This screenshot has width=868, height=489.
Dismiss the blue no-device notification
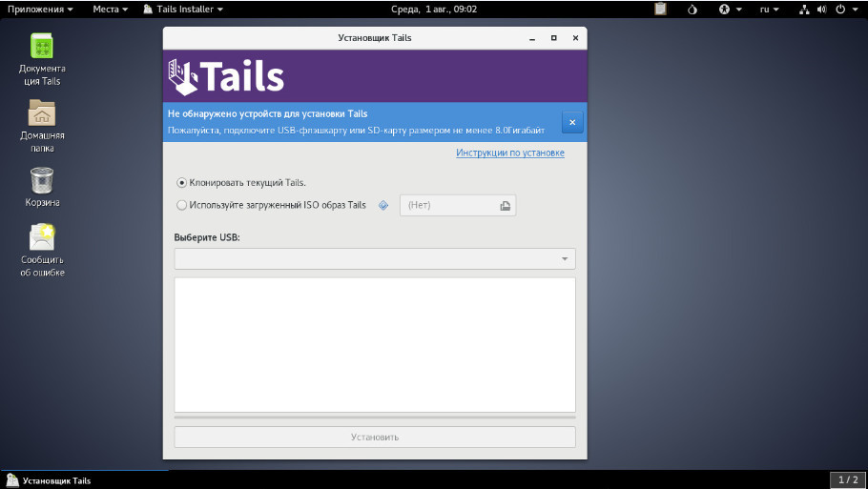click(572, 122)
